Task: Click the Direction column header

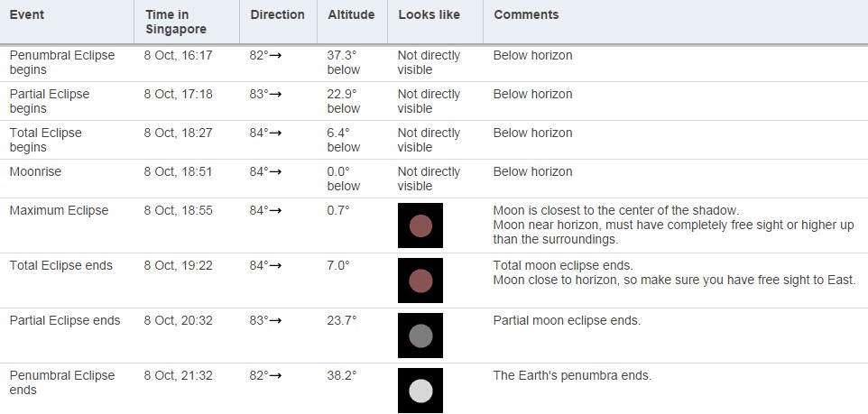Action: [277, 15]
